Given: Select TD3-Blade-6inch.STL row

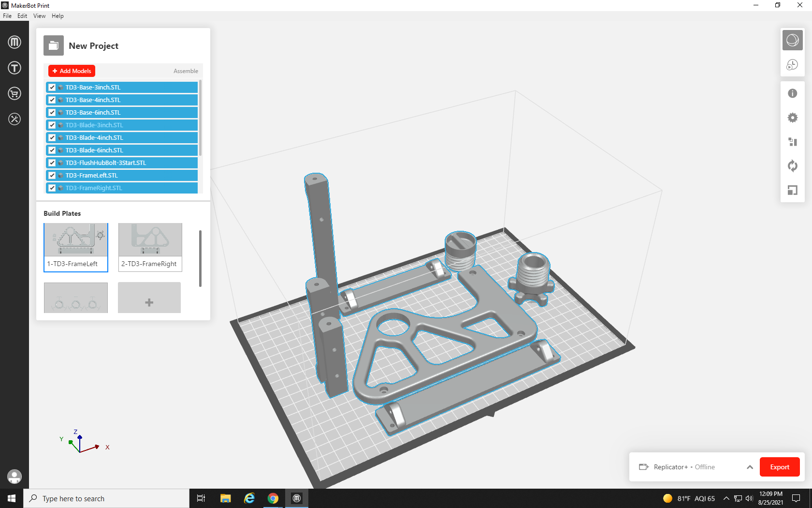Looking at the screenshot, I should [122, 150].
